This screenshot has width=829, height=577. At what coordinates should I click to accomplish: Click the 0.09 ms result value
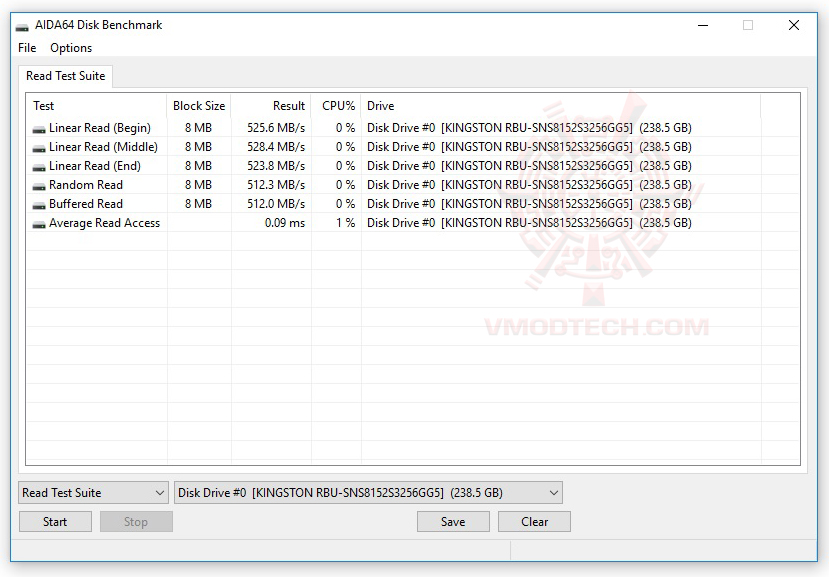coord(285,223)
